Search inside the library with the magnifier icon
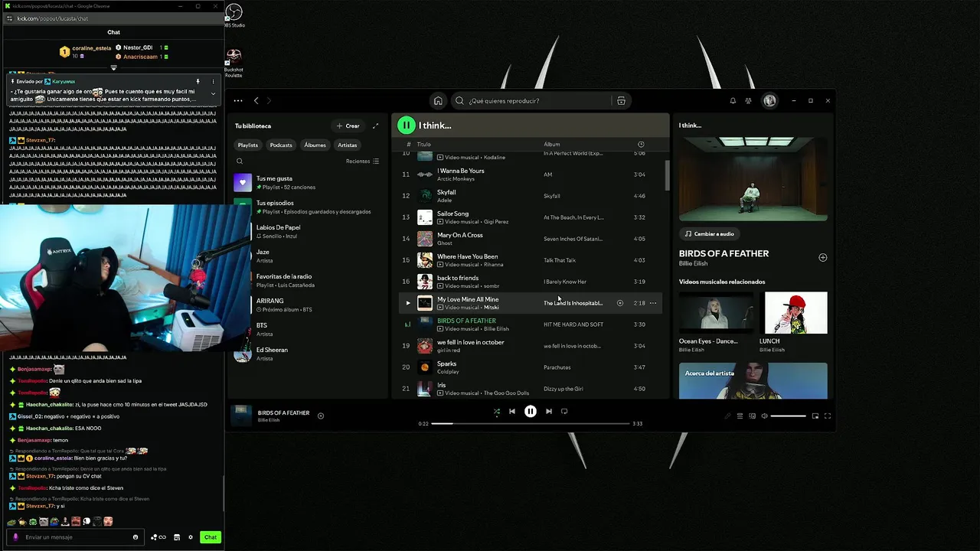 [240, 161]
